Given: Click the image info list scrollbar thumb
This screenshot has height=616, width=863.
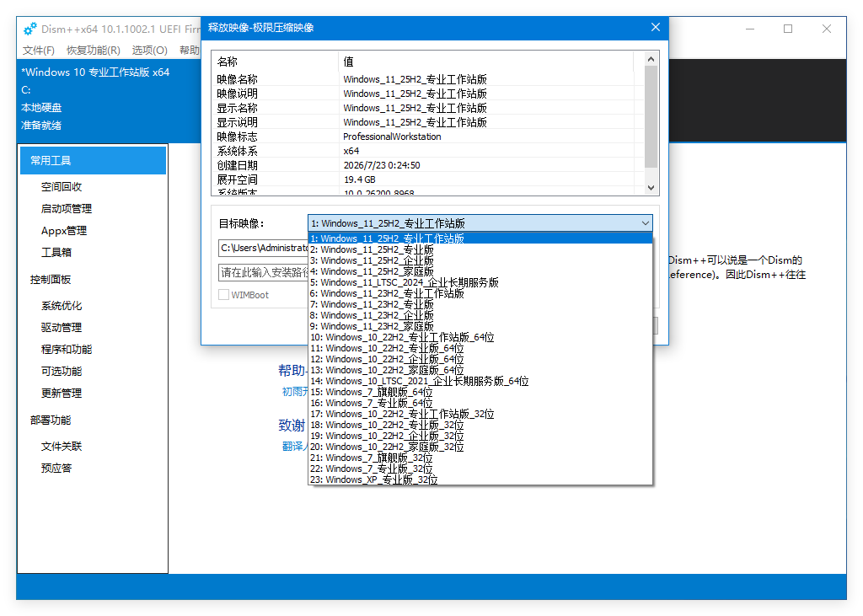Looking at the screenshot, I should coord(651,116).
